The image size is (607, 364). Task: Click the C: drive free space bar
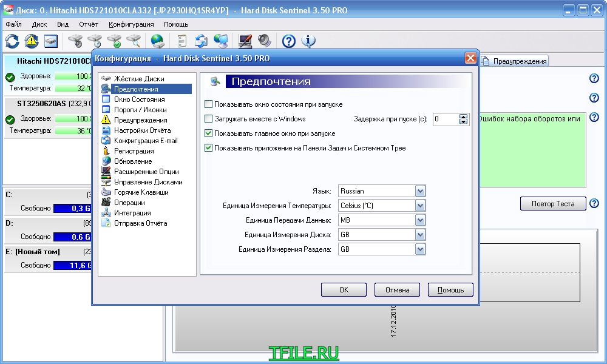point(72,208)
